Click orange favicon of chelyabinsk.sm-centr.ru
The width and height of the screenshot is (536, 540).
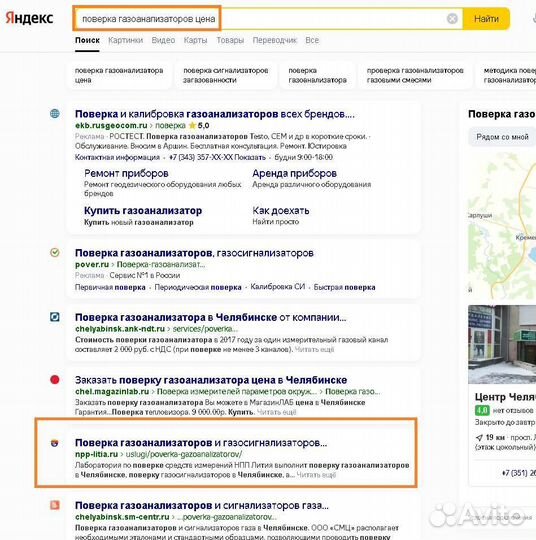[x=55, y=505]
